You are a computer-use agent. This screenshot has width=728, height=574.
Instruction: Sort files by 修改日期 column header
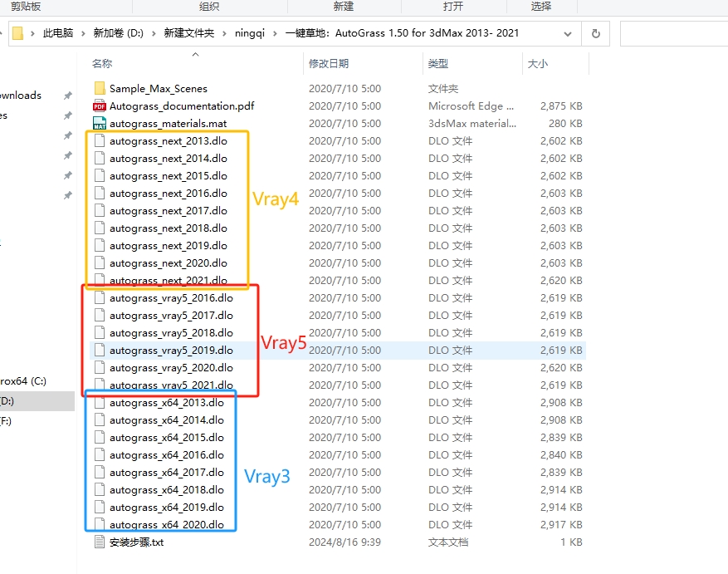(329, 64)
